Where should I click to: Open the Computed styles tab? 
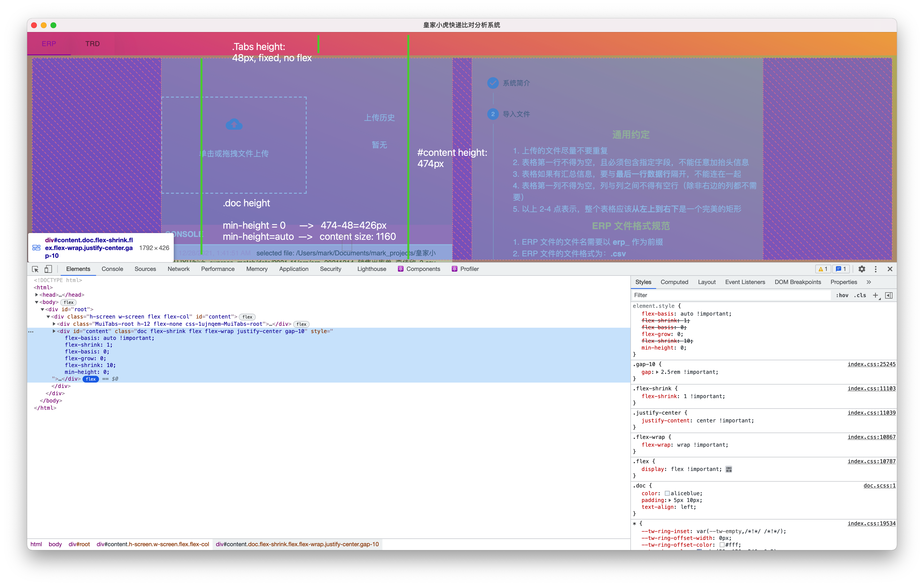tap(674, 282)
